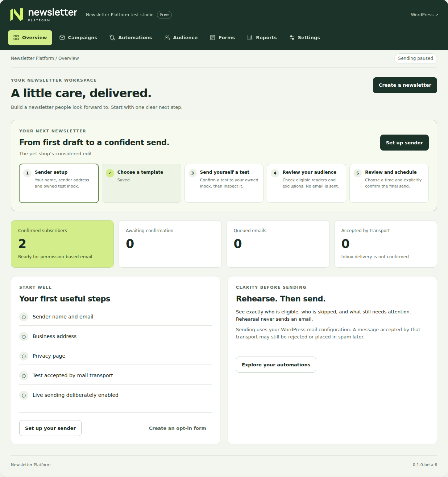
Task: Open the Send yourself a test step card
Action: (224, 183)
